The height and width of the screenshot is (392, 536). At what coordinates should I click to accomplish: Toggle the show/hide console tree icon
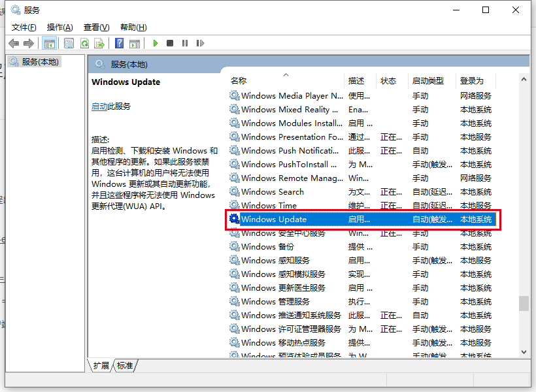[x=49, y=43]
